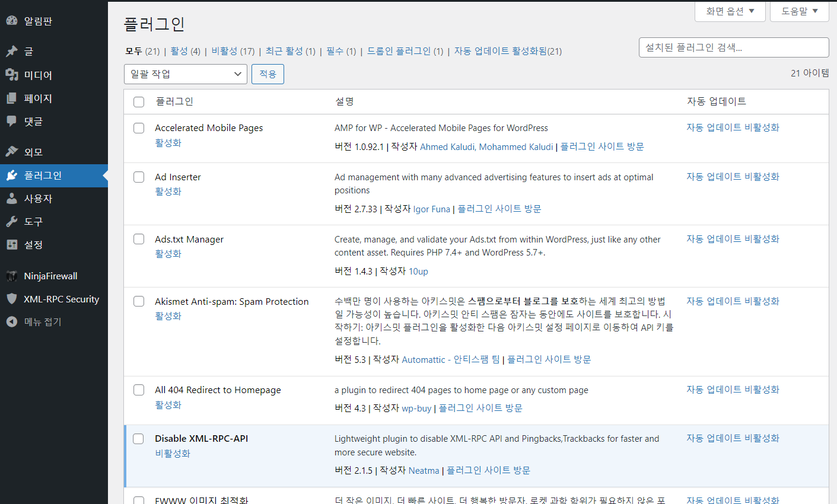
Task: Expand the 화면 옵션 screen options panel
Action: pyautogui.click(x=730, y=11)
